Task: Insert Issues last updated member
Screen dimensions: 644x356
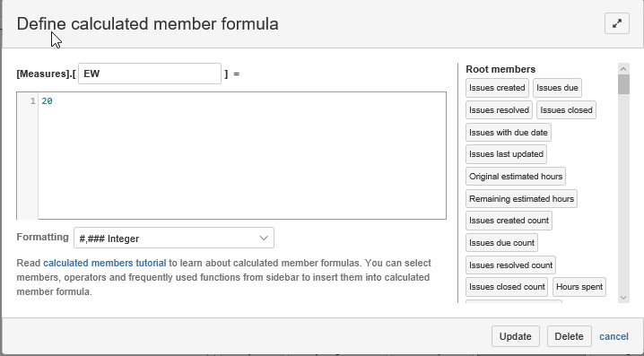Action: (506, 154)
